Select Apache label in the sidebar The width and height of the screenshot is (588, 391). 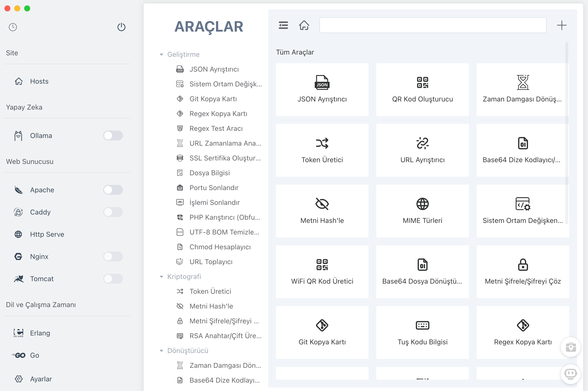[42, 190]
